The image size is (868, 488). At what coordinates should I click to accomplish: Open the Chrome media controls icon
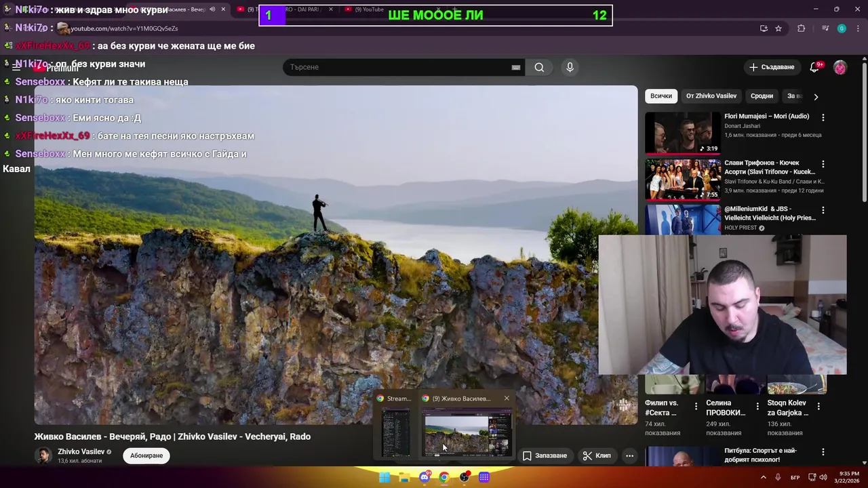tap(825, 28)
